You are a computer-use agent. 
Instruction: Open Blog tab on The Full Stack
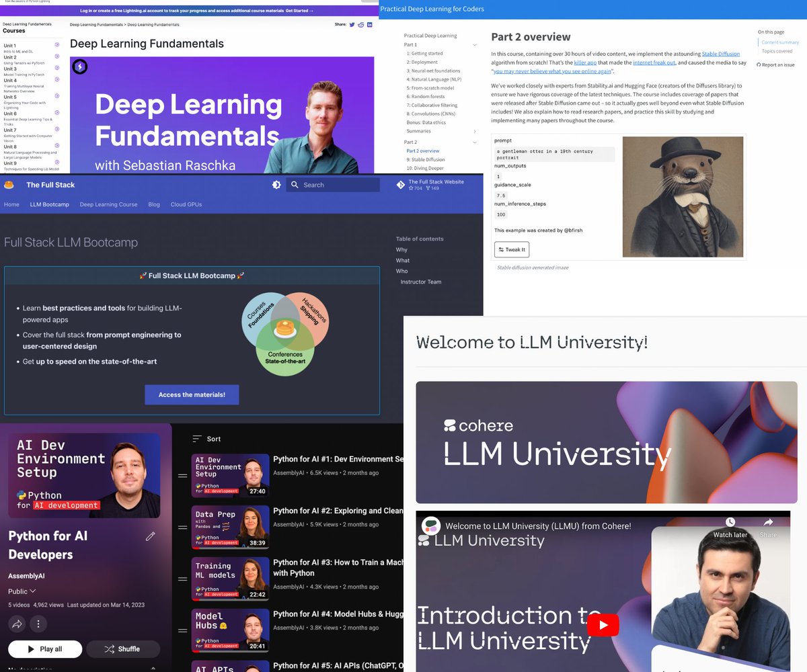click(154, 204)
